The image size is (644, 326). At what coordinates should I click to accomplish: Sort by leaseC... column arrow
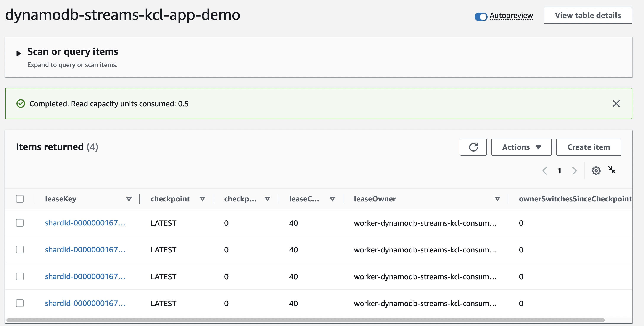332,199
